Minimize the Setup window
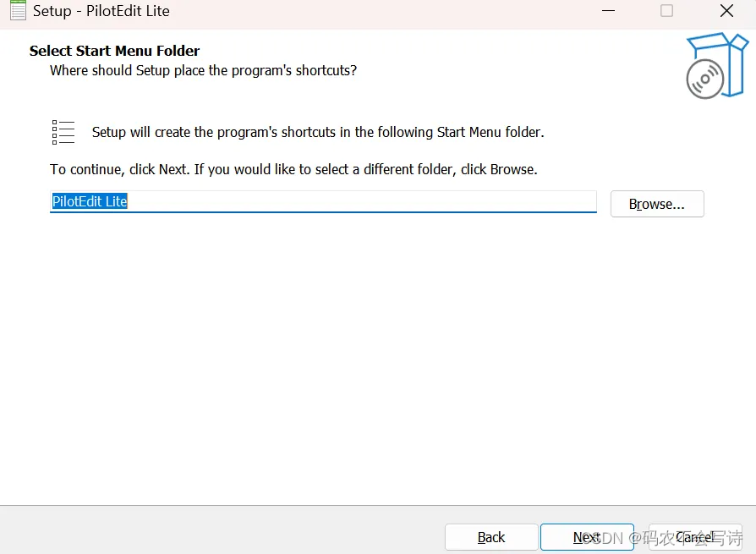The width and height of the screenshot is (756, 554). (609, 11)
